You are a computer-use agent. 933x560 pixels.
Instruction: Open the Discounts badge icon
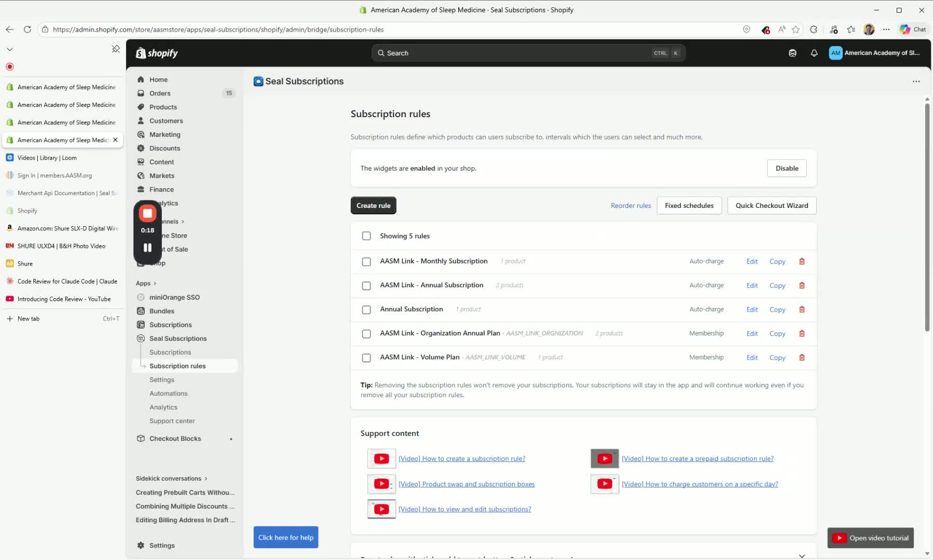[141, 148]
